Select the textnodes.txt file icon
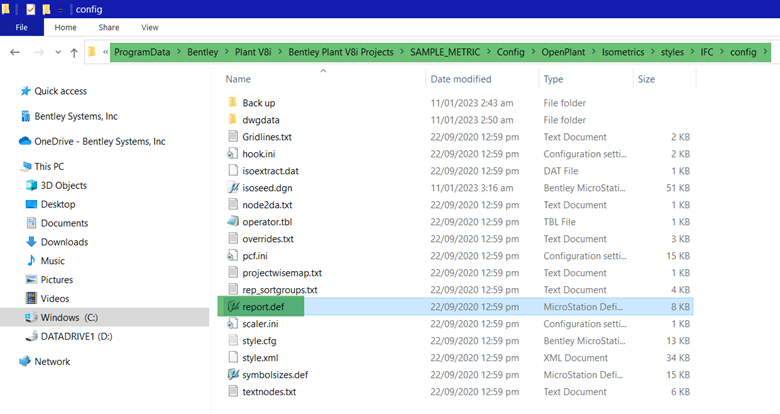The width and height of the screenshot is (780, 414). (232, 392)
